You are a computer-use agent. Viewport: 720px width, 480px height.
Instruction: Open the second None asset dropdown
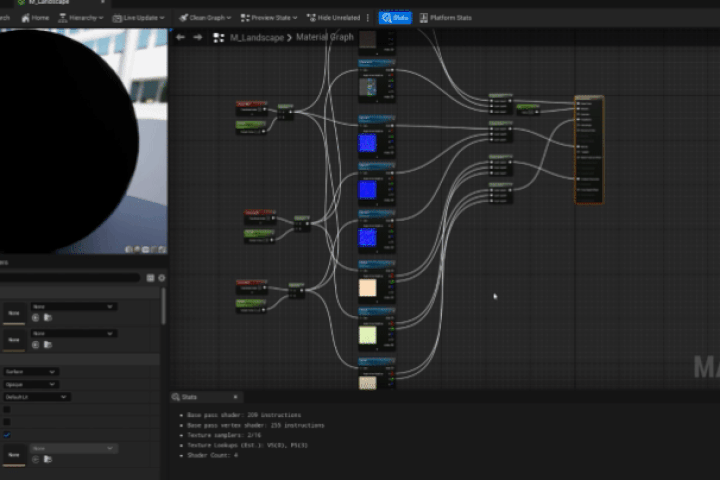tap(73, 333)
